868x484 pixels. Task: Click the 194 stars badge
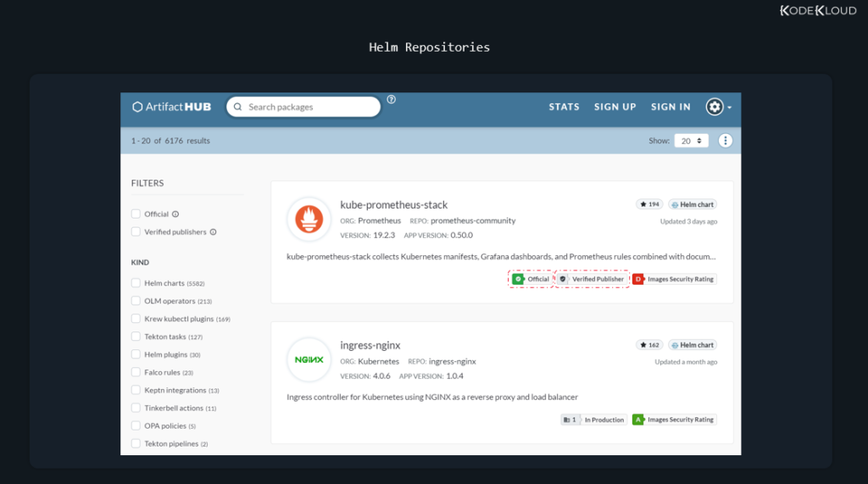click(649, 204)
